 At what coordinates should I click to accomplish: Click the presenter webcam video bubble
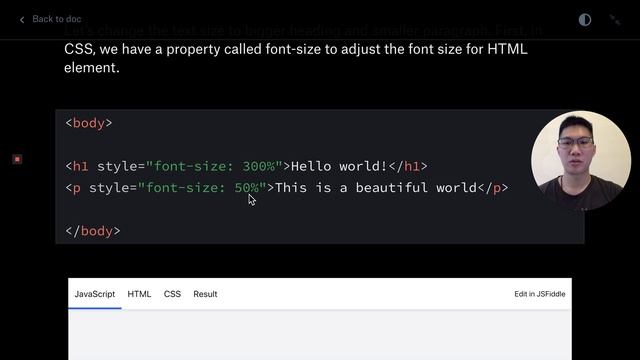pos(581,160)
